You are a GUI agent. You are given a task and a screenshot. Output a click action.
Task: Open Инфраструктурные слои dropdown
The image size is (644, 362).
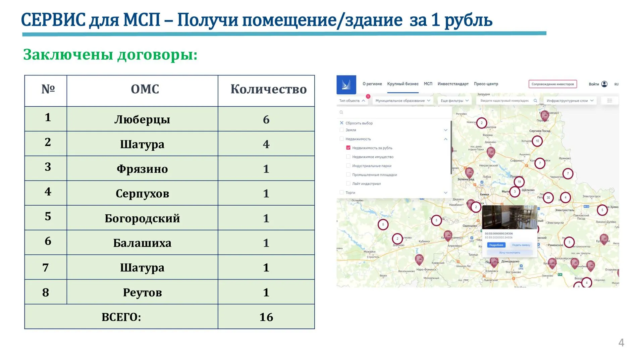(x=570, y=101)
